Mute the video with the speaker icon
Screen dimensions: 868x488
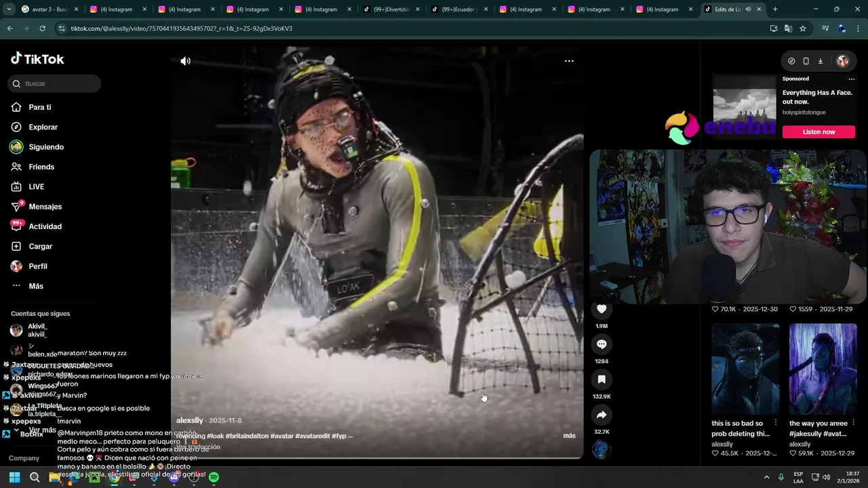tap(185, 61)
